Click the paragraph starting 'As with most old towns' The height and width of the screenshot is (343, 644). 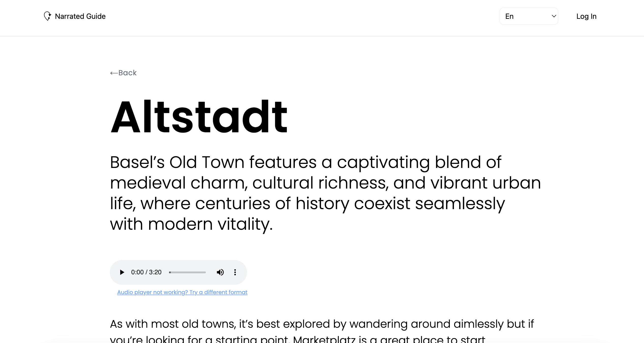322,324
